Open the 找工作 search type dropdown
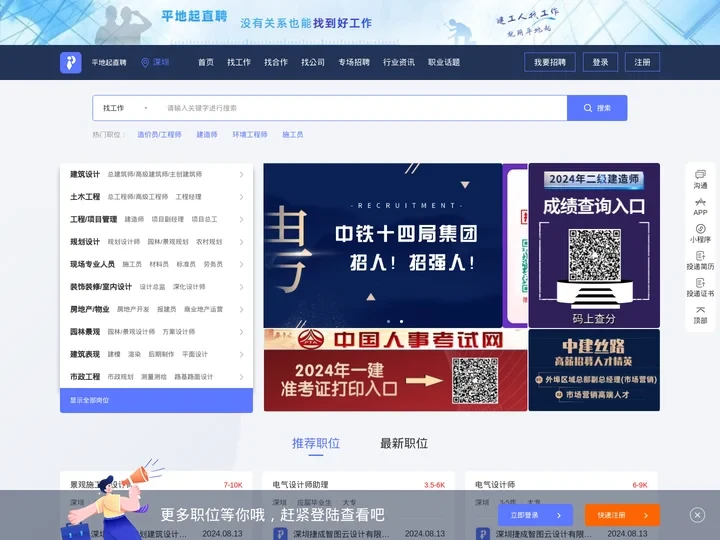 (125, 108)
